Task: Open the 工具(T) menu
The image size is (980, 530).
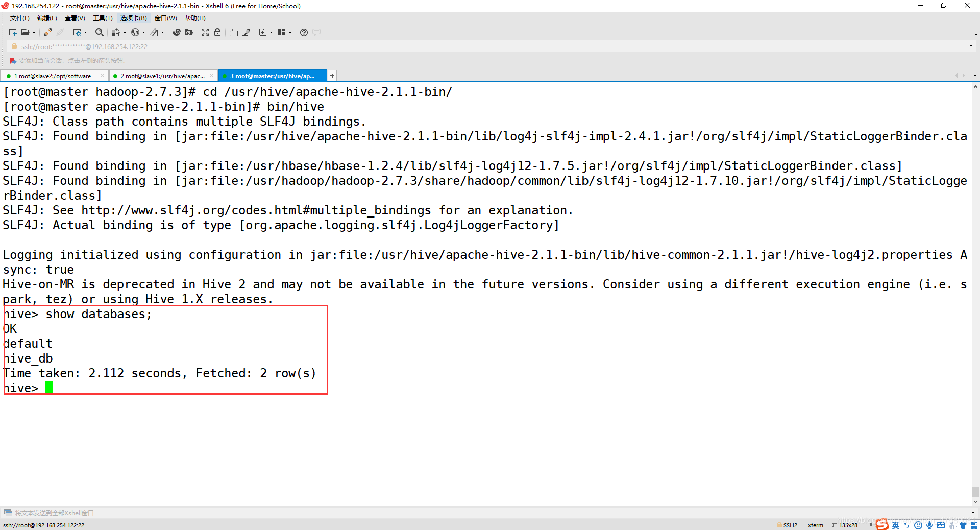Action: 103,18
